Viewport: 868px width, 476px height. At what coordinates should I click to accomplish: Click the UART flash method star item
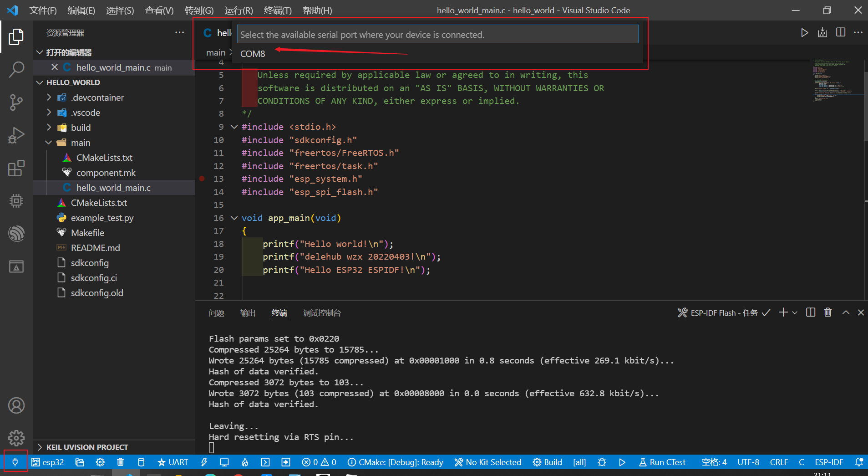point(173,462)
